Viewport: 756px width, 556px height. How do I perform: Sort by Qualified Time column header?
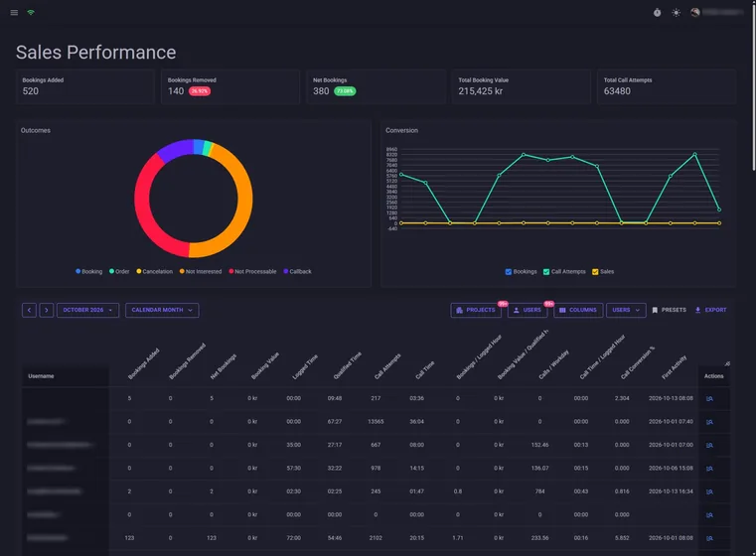[x=347, y=365]
